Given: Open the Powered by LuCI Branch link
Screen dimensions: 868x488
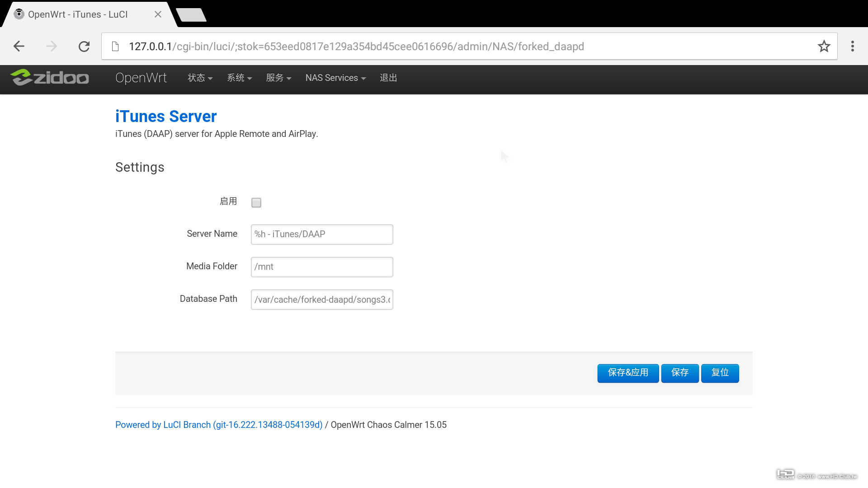Looking at the screenshot, I should click(219, 425).
